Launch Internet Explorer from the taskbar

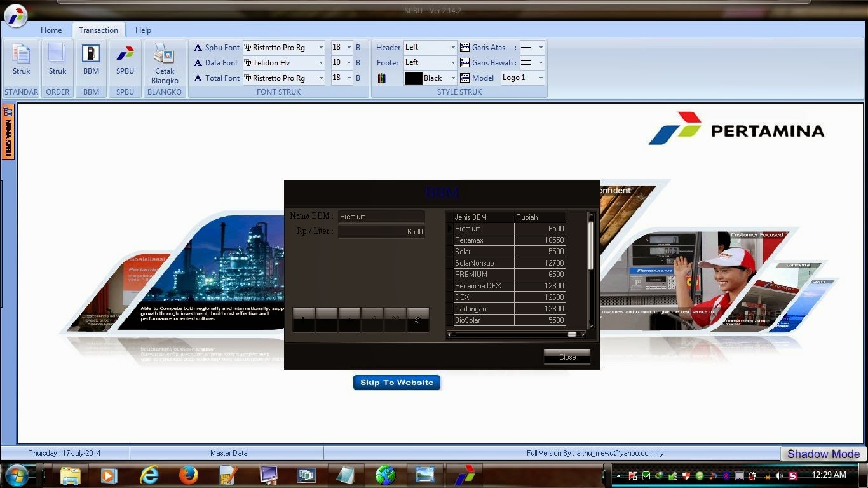(149, 475)
